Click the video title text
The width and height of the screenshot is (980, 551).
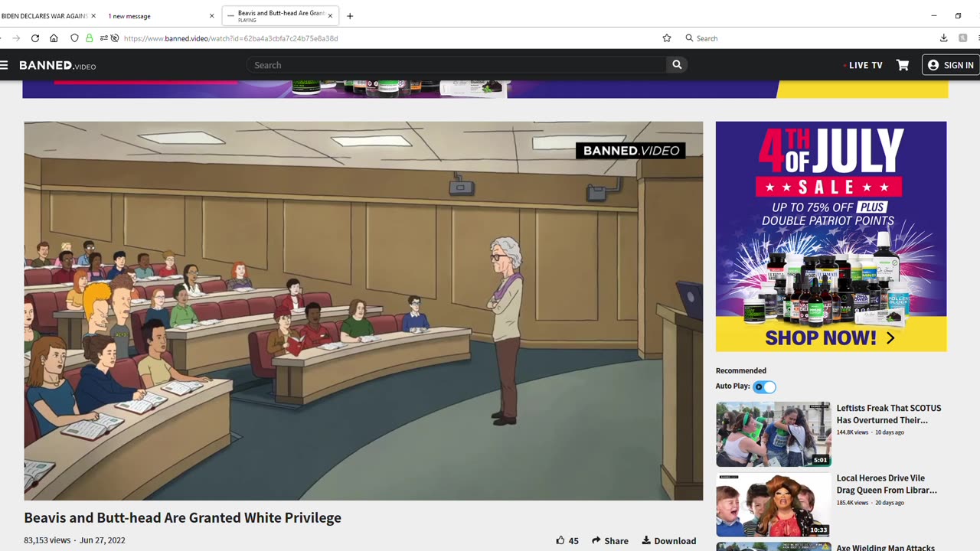coord(182,518)
